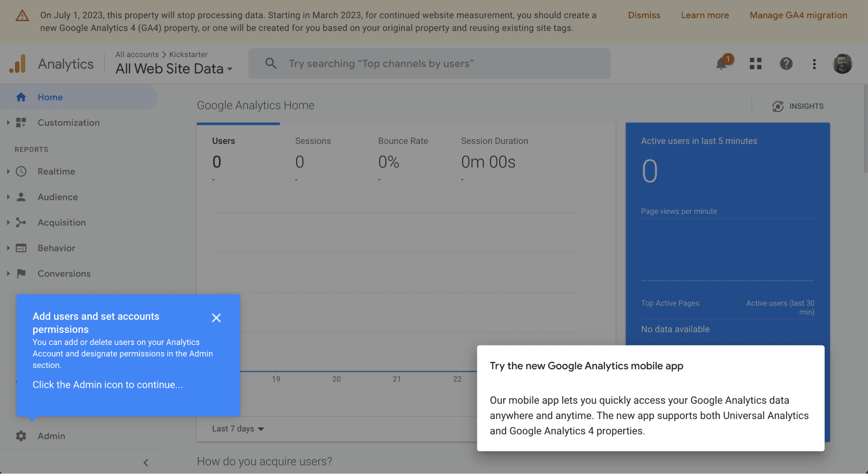
Task: Click the search magnifier icon
Action: [x=271, y=63]
